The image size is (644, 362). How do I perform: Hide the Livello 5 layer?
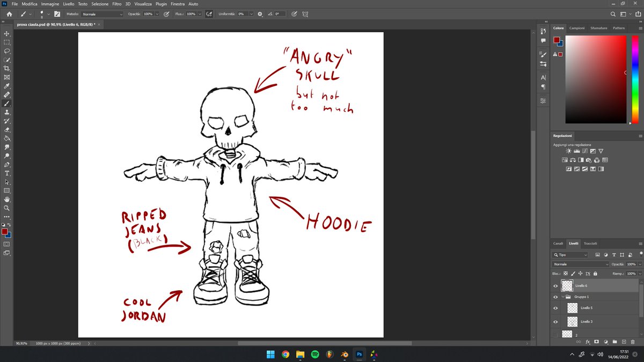click(555, 308)
